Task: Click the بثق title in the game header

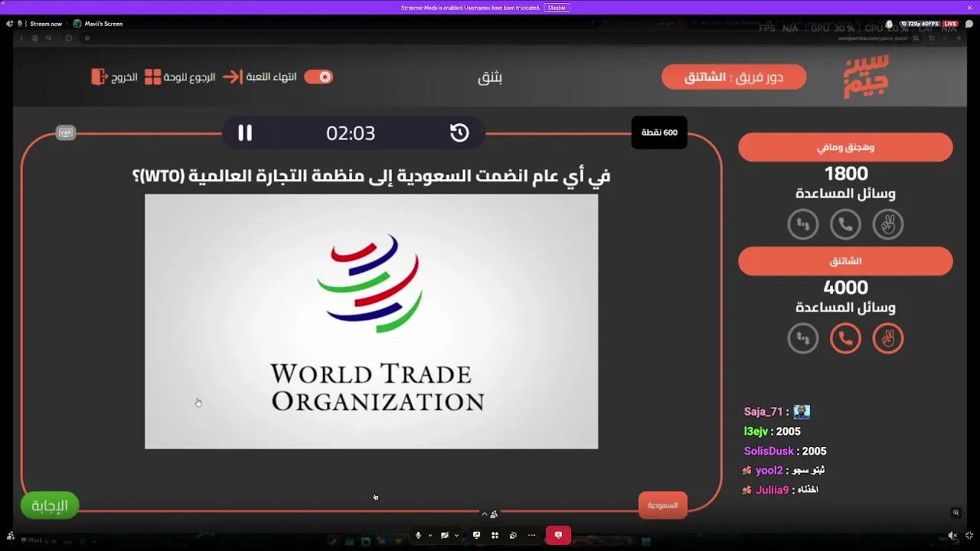Action: click(x=490, y=77)
